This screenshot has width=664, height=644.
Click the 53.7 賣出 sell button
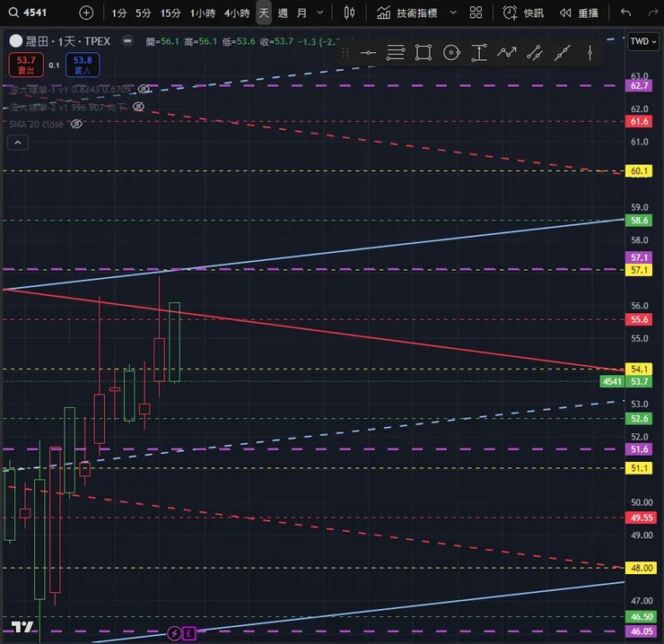click(x=26, y=65)
